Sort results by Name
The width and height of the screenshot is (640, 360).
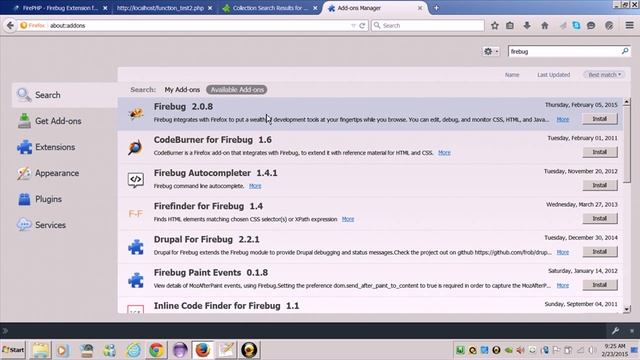(x=512, y=75)
